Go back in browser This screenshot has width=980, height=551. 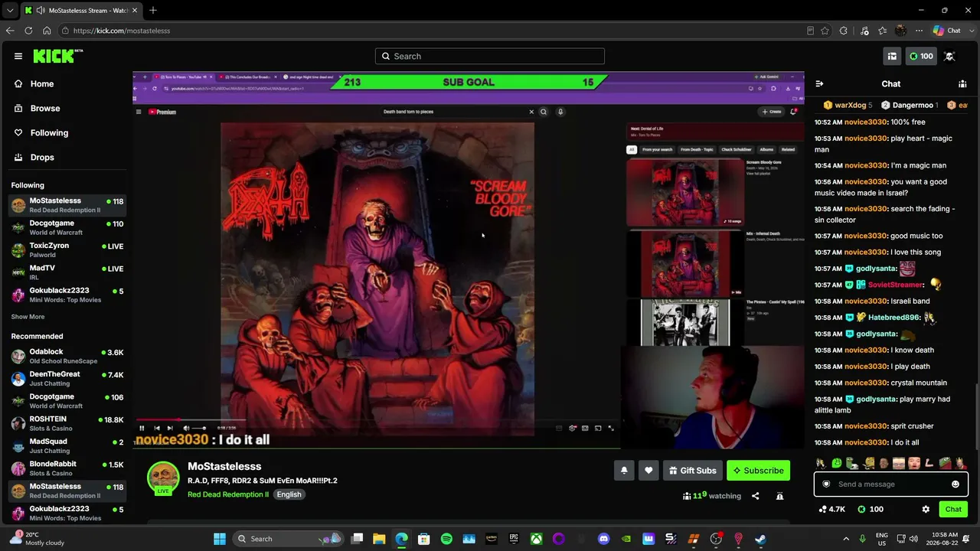pyautogui.click(x=10, y=31)
